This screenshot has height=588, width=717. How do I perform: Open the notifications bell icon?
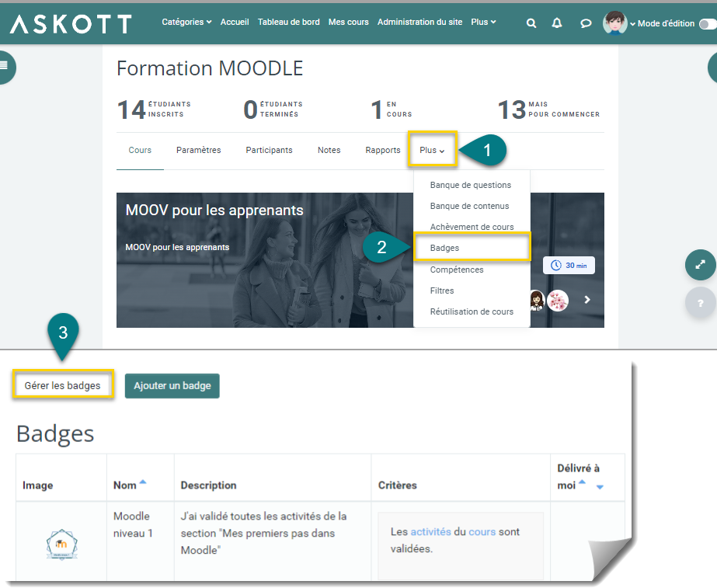click(556, 23)
